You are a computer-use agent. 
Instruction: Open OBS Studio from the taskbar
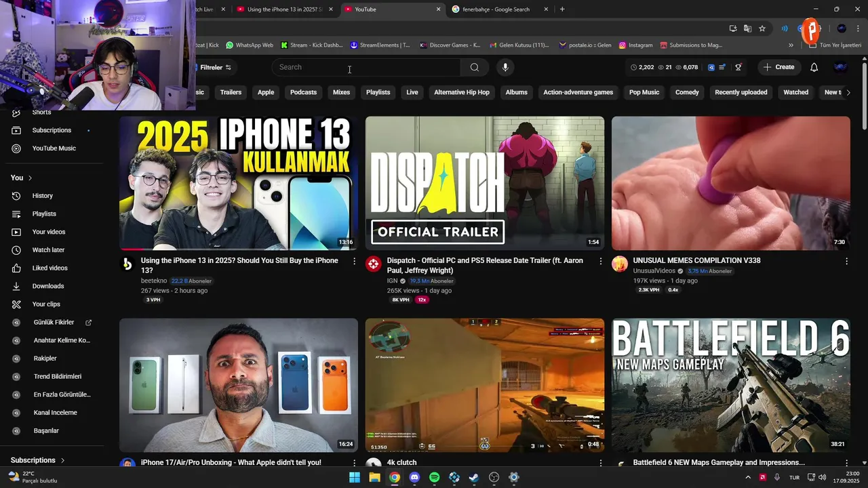coord(494,477)
